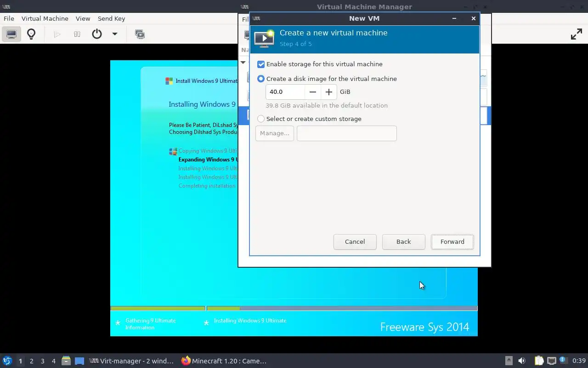Collapse the tree arrow in Virtual Machine Manager
This screenshot has width=588, height=368.
(243, 63)
